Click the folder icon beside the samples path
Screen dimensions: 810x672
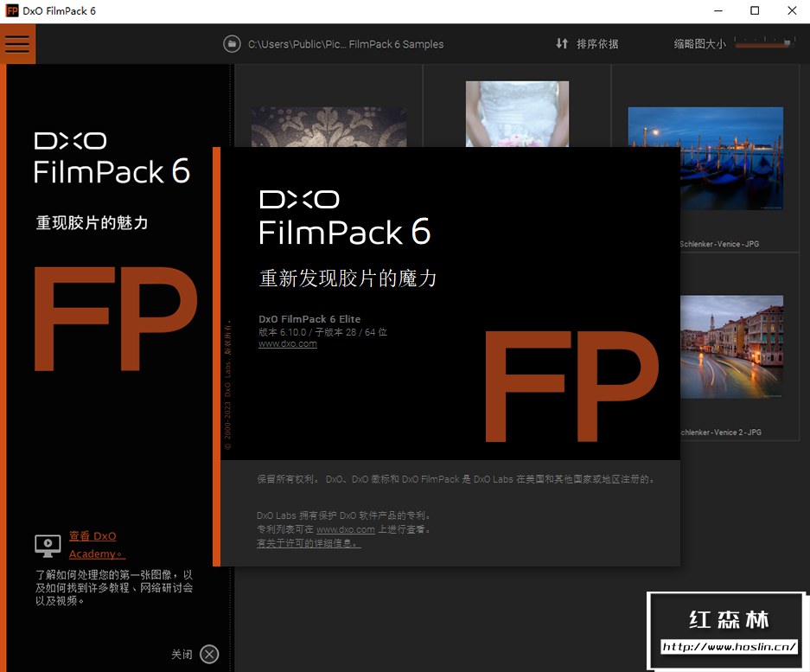(x=231, y=44)
